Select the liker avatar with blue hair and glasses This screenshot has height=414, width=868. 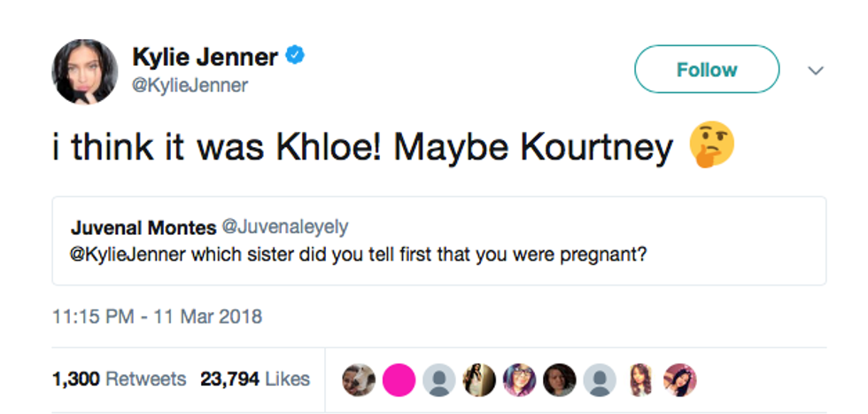(x=519, y=380)
